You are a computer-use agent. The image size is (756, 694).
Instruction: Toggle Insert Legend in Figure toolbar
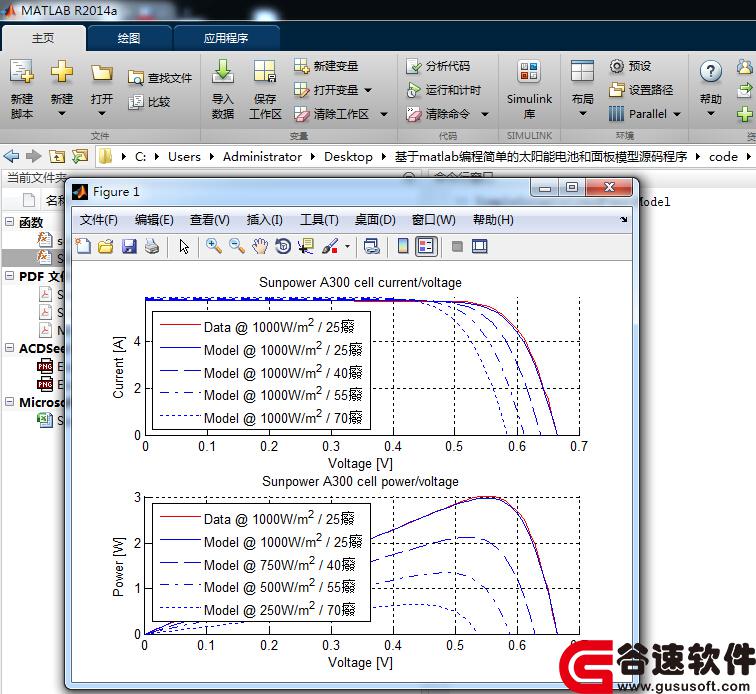tap(426, 246)
